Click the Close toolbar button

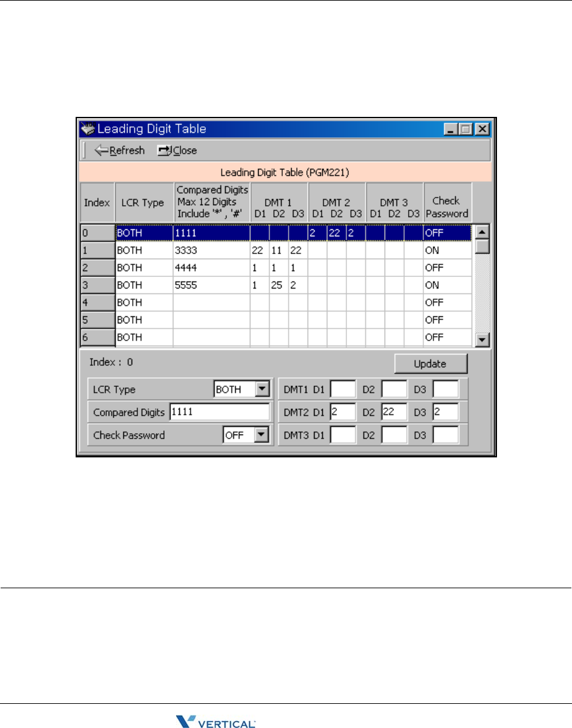point(177,151)
